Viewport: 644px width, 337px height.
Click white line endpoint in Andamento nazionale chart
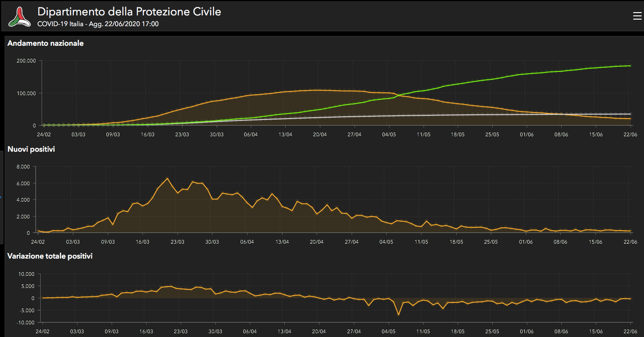[x=630, y=114]
